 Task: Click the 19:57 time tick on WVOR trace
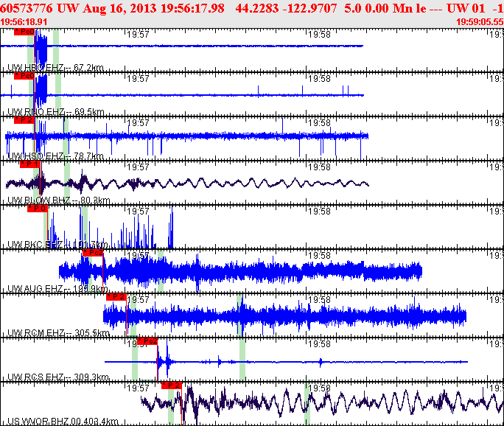click(139, 388)
